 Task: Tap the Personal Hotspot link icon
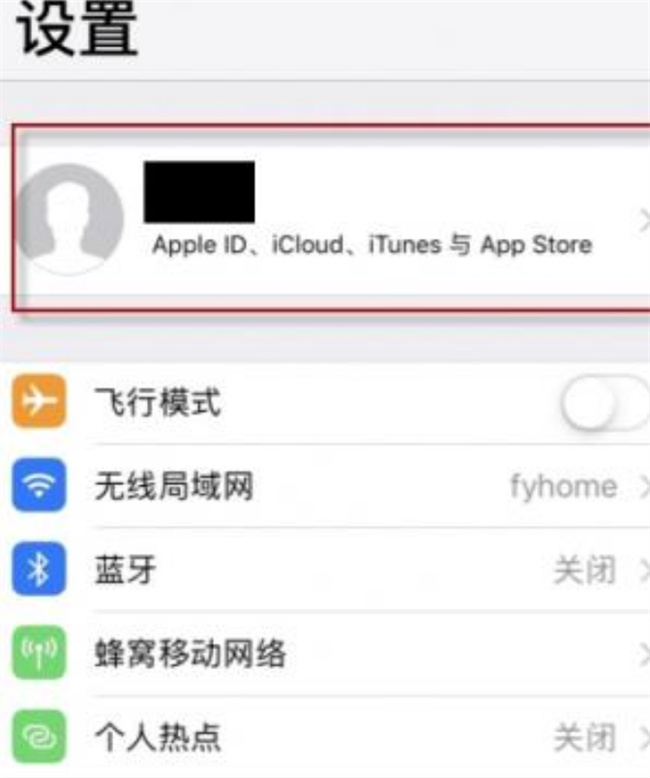coord(39,736)
